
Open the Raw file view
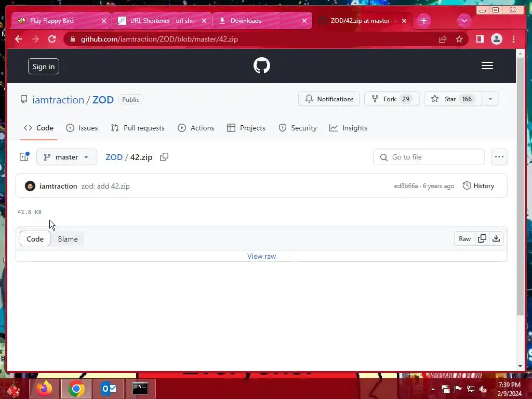point(464,239)
